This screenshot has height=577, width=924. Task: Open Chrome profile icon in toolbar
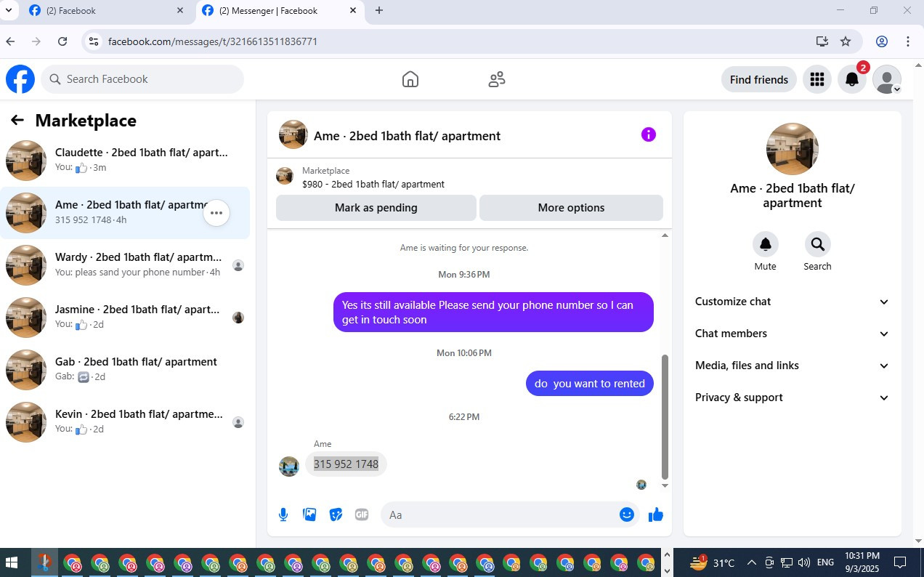tap(882, 41)
